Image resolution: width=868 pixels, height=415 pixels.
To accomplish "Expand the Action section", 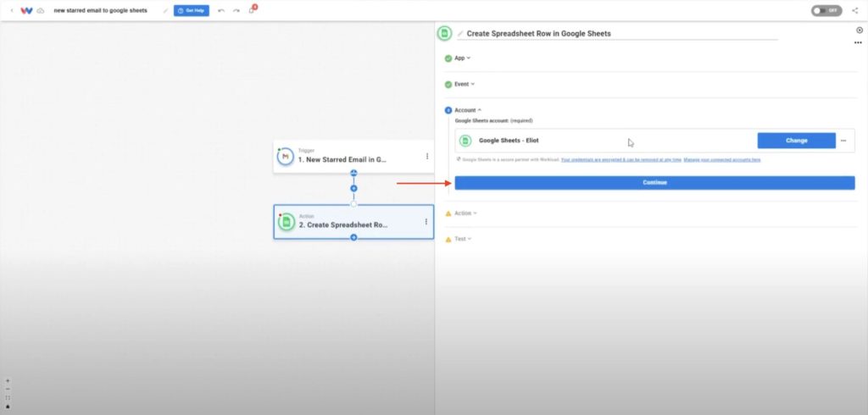I will [465, 213].
